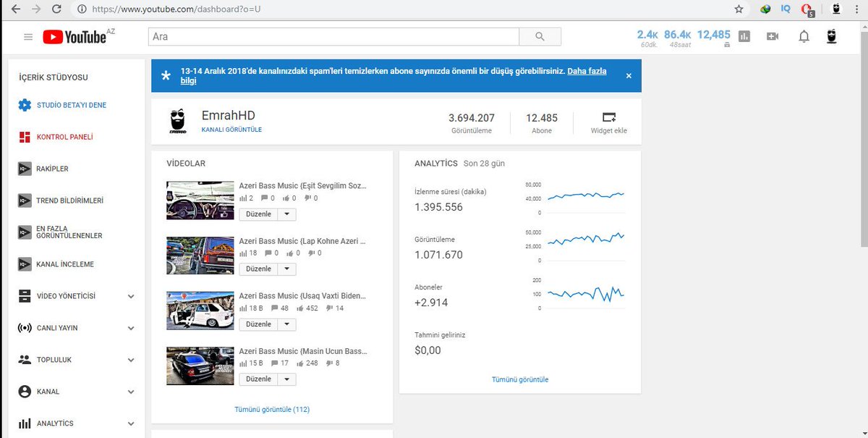Open the hamburger guide menu
This screenshot has height=438, width=868.
click(x=28, y=37)
